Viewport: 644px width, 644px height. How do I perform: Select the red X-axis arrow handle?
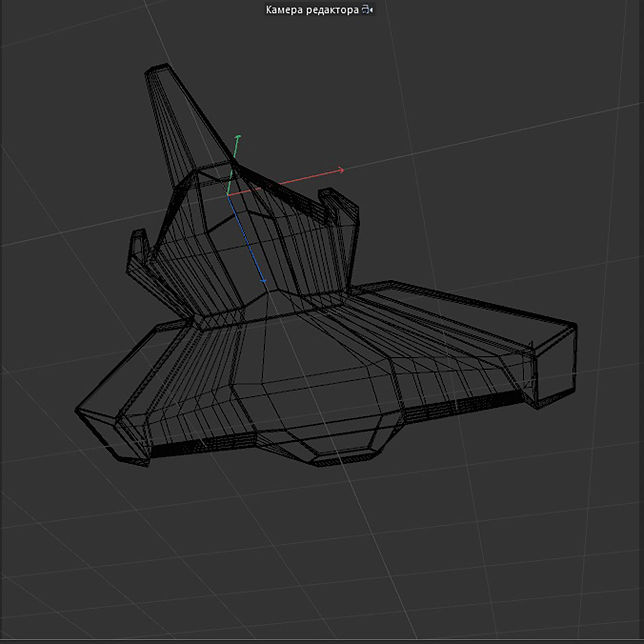click(x=341, y=170)
